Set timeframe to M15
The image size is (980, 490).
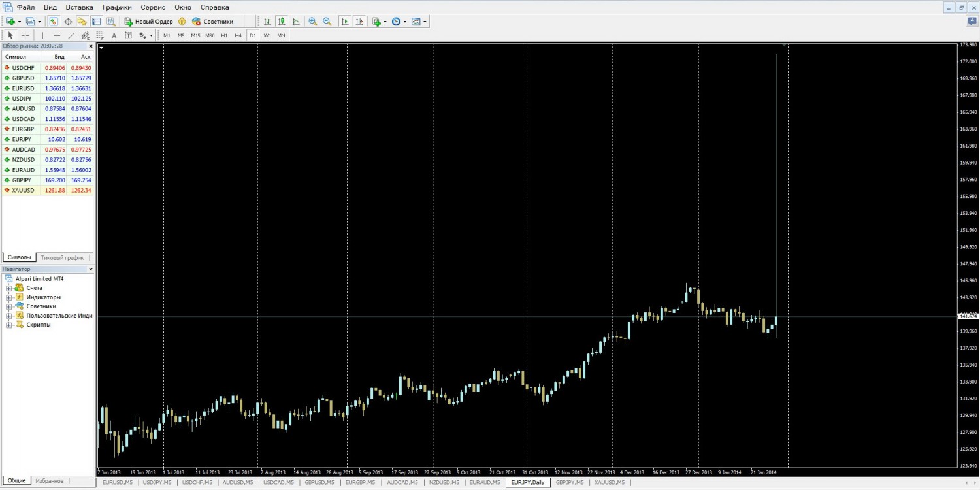(195, 35)
